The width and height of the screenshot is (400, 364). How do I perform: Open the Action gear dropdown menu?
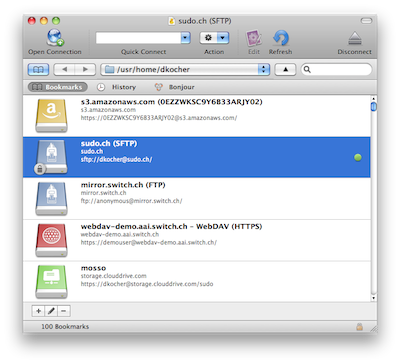[x=214, y=38]
